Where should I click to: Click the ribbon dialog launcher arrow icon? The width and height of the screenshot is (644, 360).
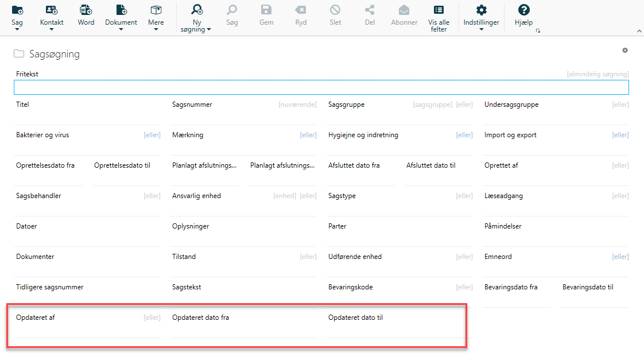click(x=538, y=31)
